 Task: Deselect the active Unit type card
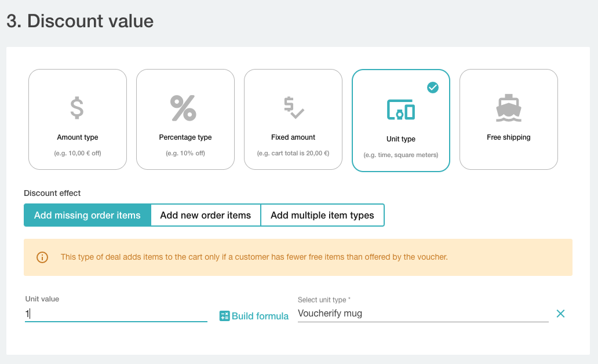coord(400,120)
